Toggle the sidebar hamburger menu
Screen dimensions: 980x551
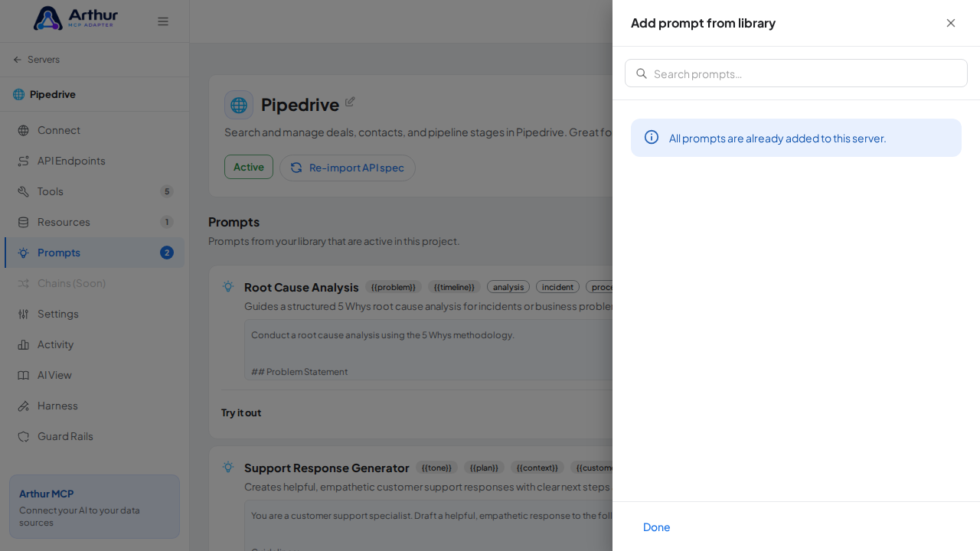(x=163, y=21)
